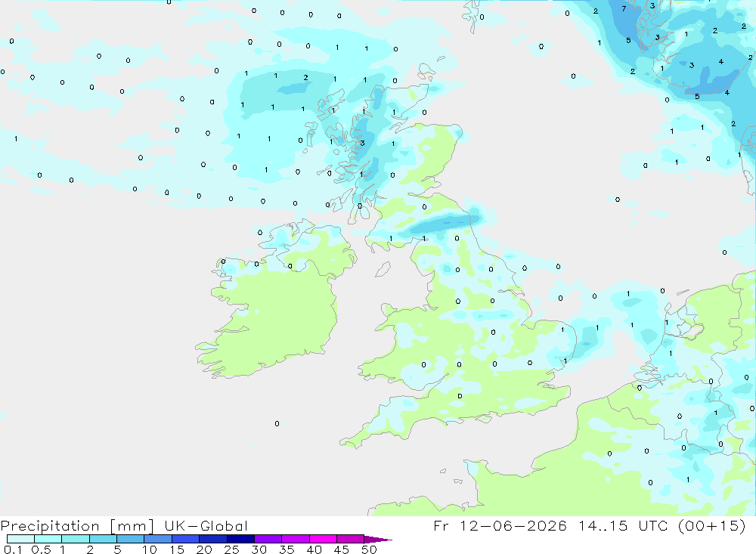Click the '10' legend tick label
Viewport: 756px width, 554px height.
pyautogui.click(x=150, y=549)
